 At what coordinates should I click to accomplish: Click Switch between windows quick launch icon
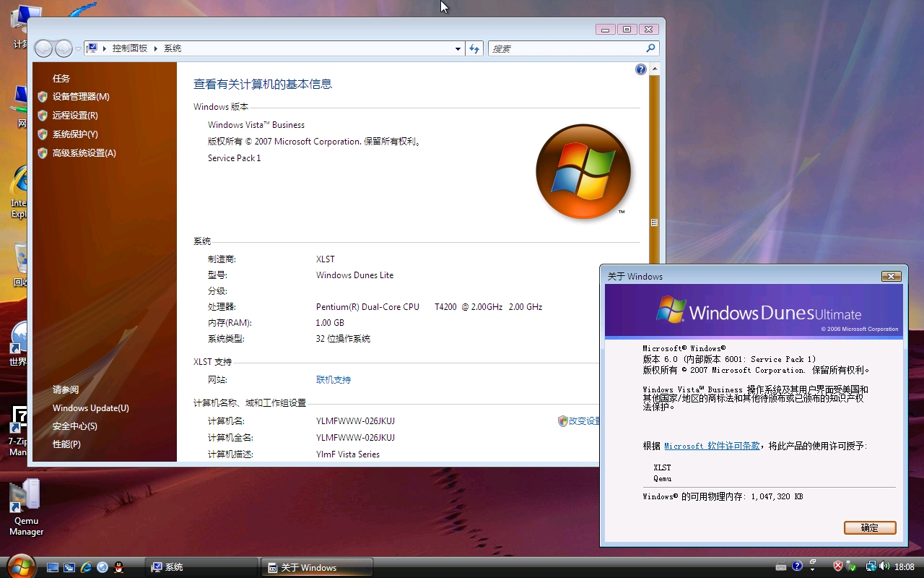[69, 567]
